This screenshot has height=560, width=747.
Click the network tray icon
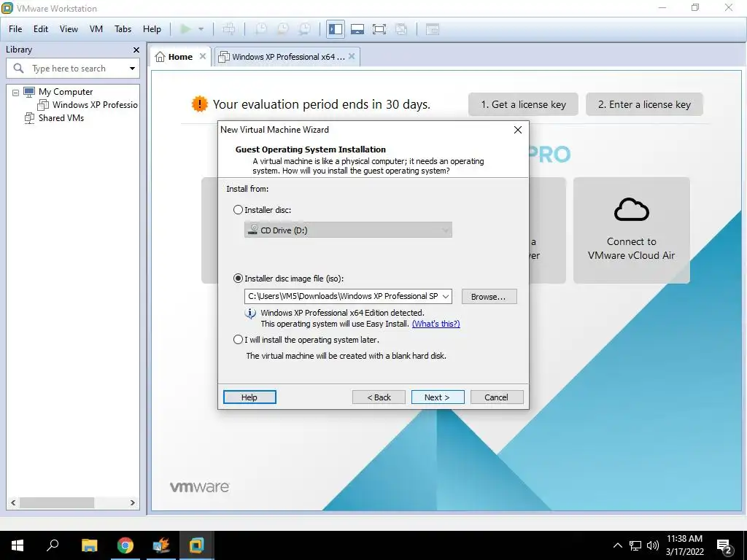(635, 545)
